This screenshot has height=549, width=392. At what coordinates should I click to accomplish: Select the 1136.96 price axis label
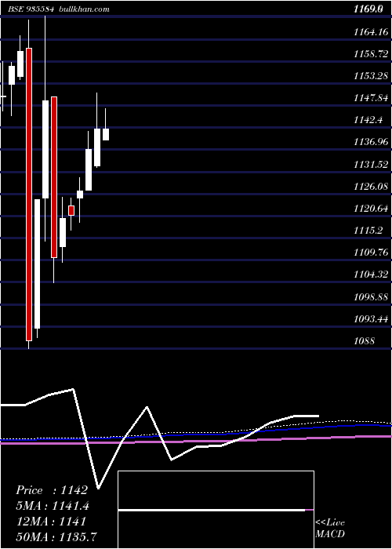click(x=371, y=142)
